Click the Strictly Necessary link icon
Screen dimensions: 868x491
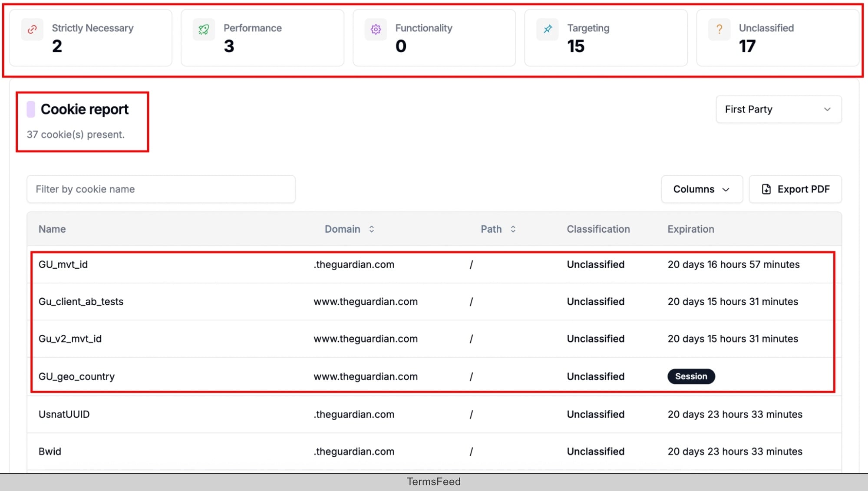(x=32, y=29)
